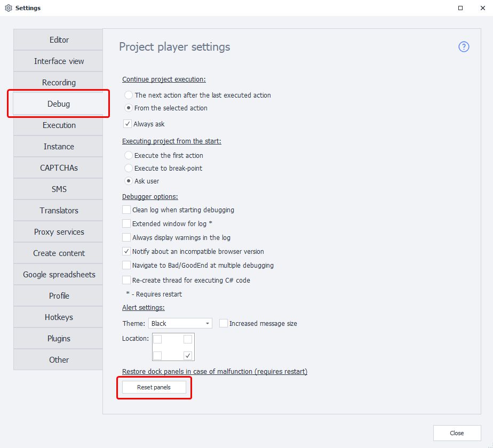This screenshot has height=448, width=493.
Task: Click the Settings gear icon in title bar
Action: [8, 8]
